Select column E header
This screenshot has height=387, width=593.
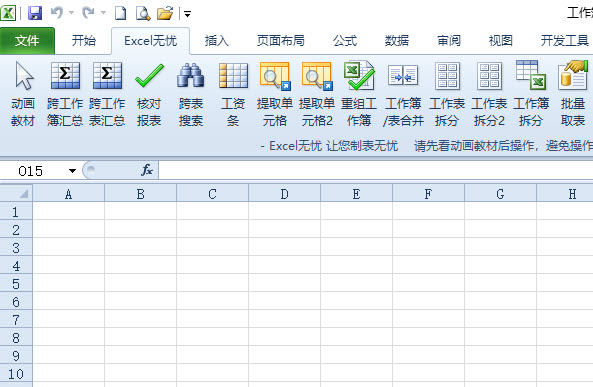click(356, 194)
